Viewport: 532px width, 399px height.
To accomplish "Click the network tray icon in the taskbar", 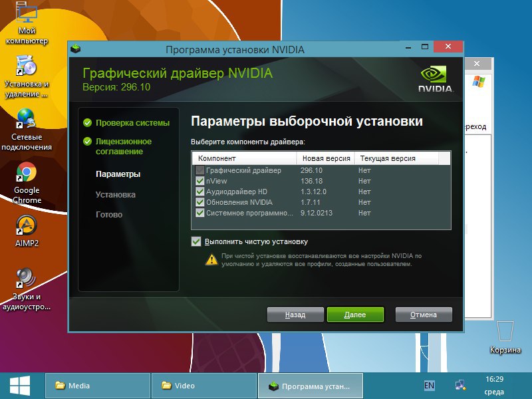I will (460, 386).
